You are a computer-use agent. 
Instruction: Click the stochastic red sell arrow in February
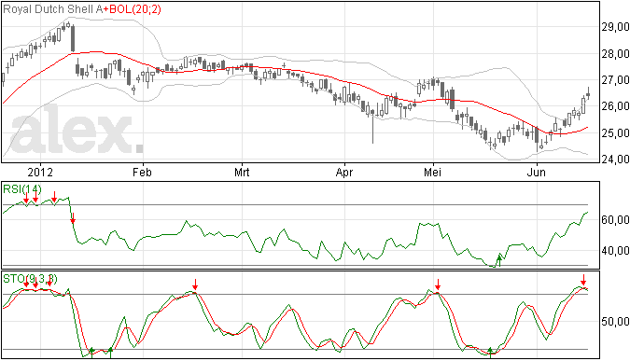[x=195, y=285]
